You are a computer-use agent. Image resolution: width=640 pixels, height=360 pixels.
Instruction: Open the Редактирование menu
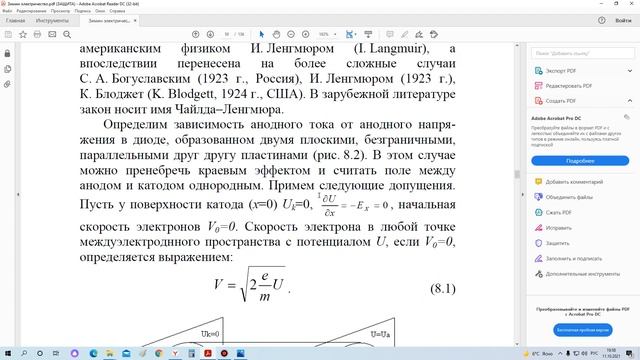(31, 11)
